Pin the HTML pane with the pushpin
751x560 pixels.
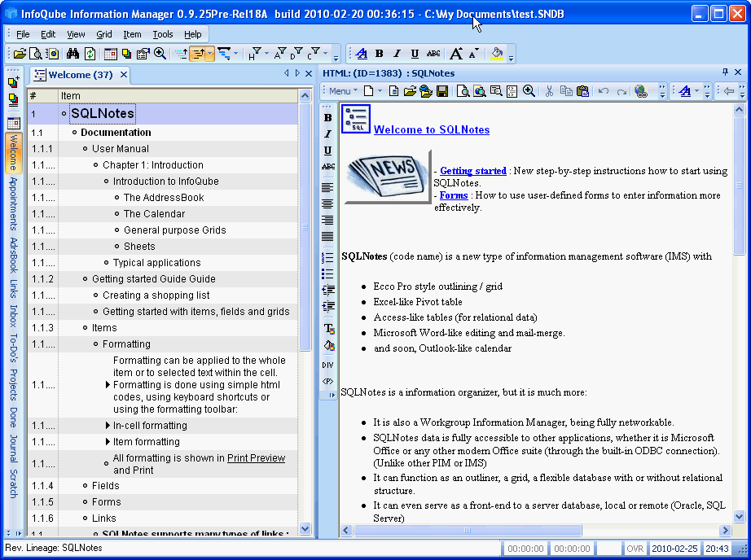(725, 72)
